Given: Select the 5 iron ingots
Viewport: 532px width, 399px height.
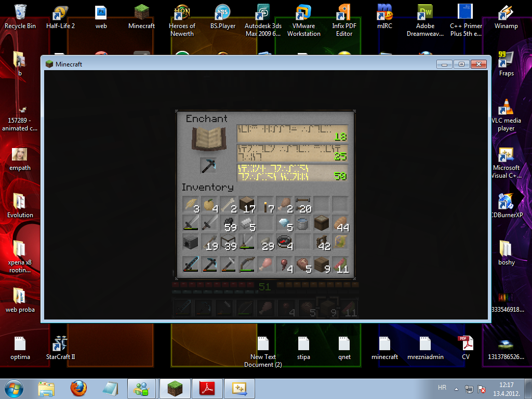Looking at the screenshot, I should [x=247, y=224].
